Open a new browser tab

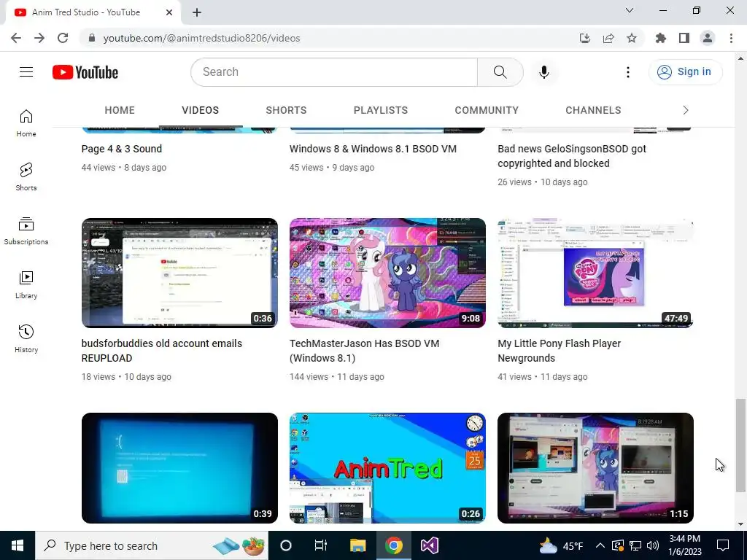pos(197,12)
